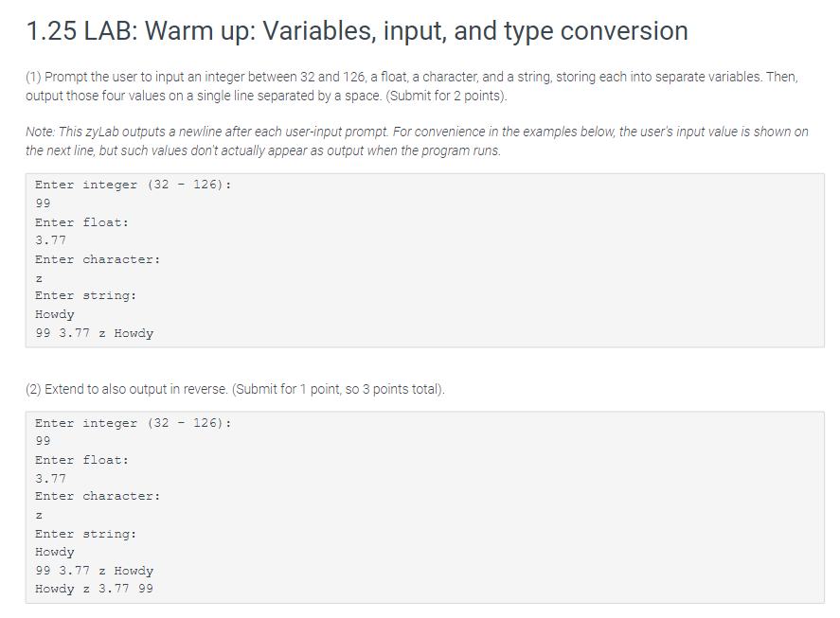Click 'Enter float:' in second code block
Viewport: 840px width, 618px height.
[x=82, y=460]
